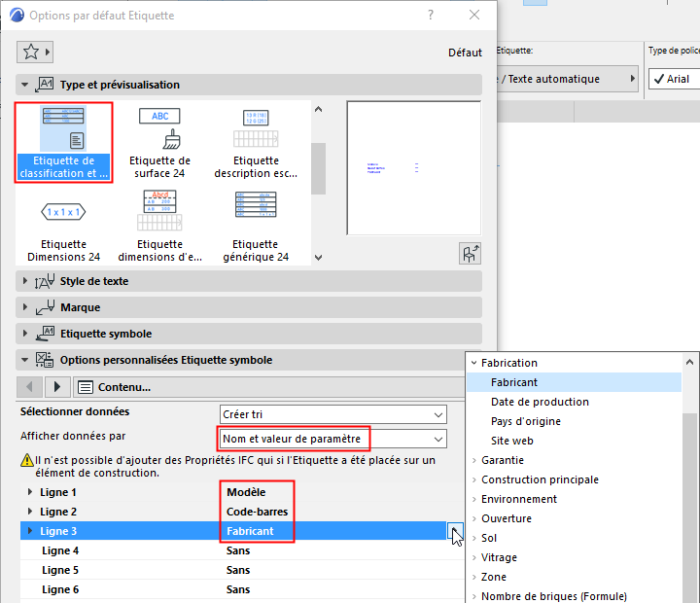Viewport: 700px width, 603px height.
Task: Click Ligne 4 Sans value
Action: (238, 550)
